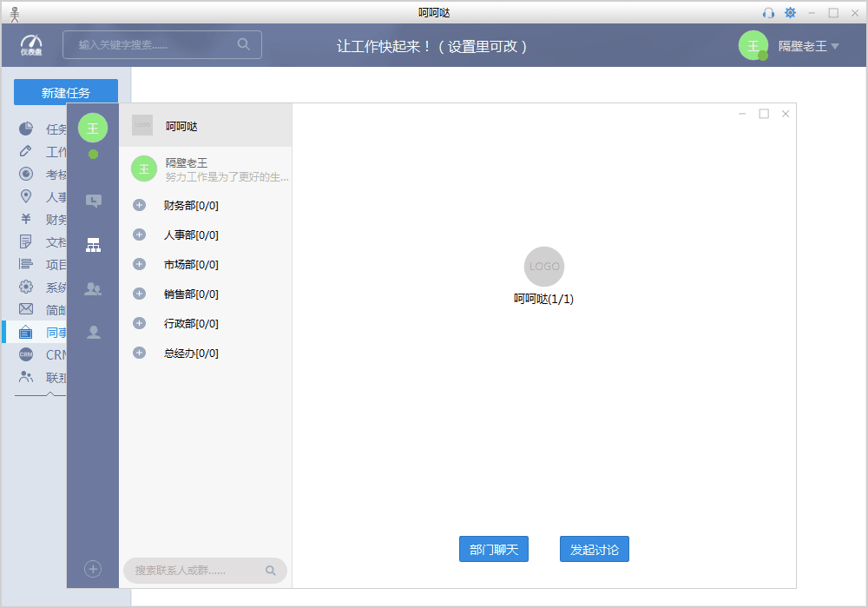This screenshot has width=868, height=608.
Task: Open the groups tab icon
Action: 93,288
